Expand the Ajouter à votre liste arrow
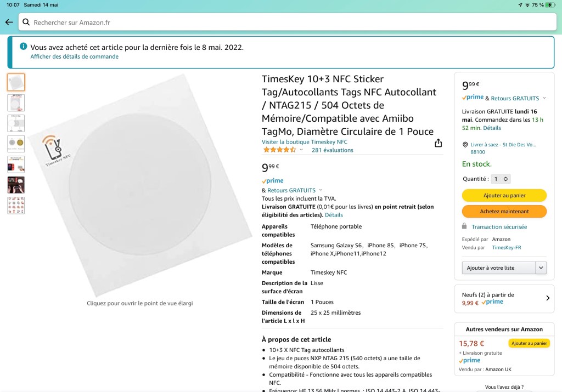562x392 pixels. (541, 268)
